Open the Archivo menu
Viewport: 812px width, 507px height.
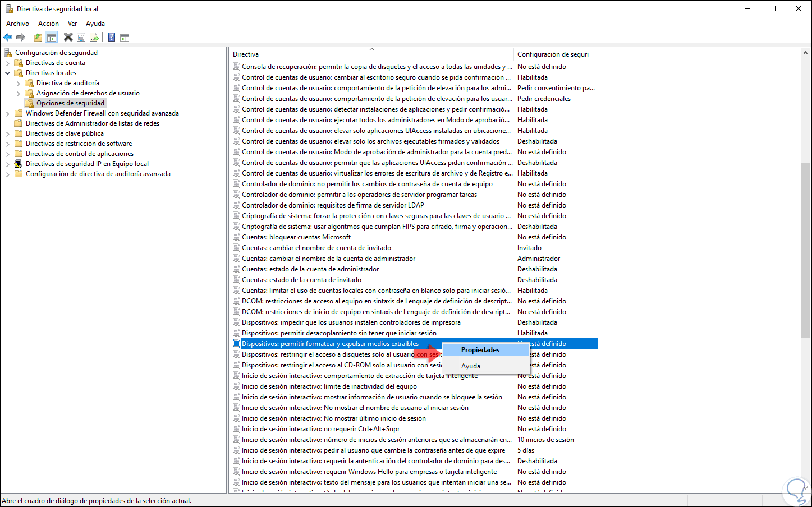(x=17, y=24)
